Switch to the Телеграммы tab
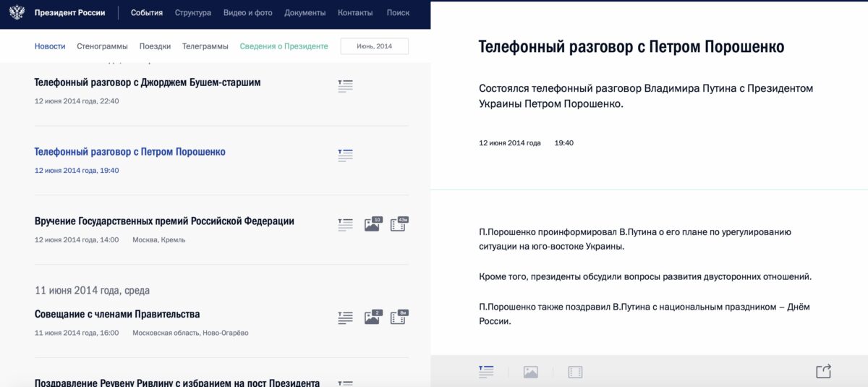 coord(205,46)
